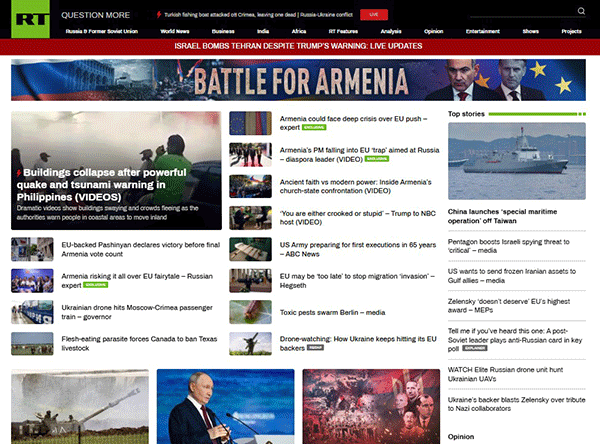The width and height of the screenshot is (600, 444).
Task: Click QUESTION MORE slogan text
Action: [x=95, y=15]
